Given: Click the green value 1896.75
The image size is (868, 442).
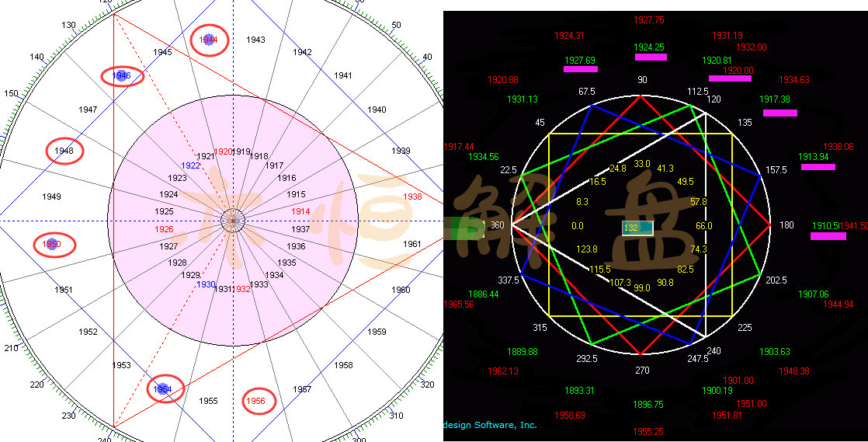Looking at the screenshot, I should (x=648, y=405).
